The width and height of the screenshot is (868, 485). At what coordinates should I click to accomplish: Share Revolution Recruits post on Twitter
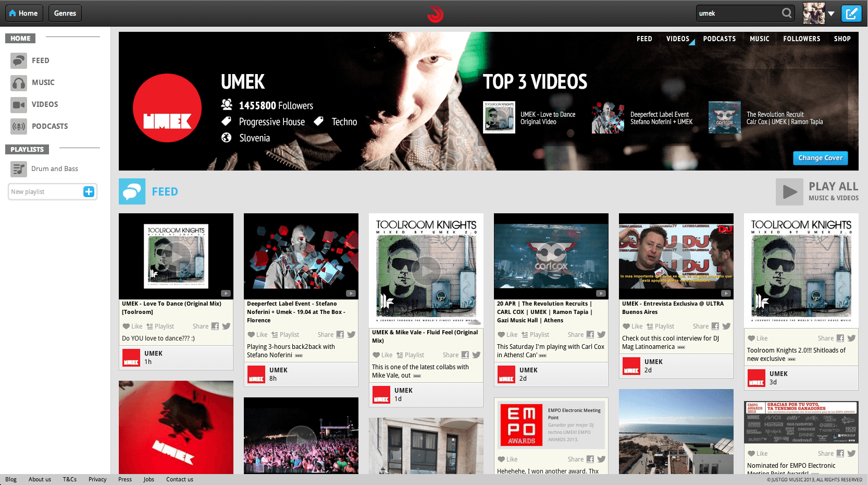pos(601,335)
